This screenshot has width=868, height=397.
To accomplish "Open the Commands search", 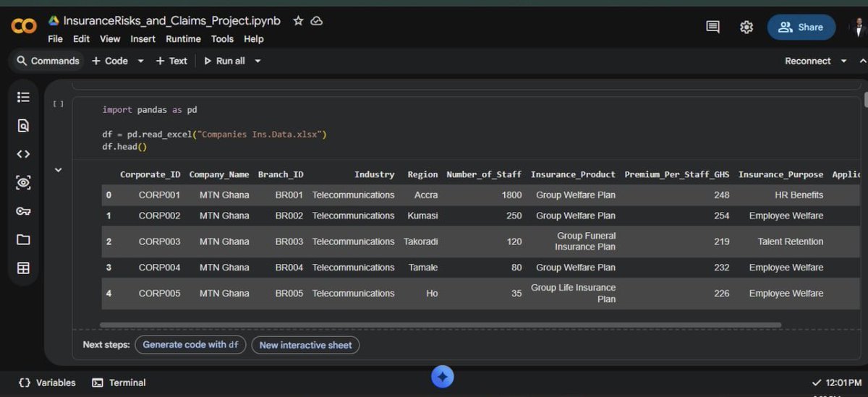I will tap(48, 61).
